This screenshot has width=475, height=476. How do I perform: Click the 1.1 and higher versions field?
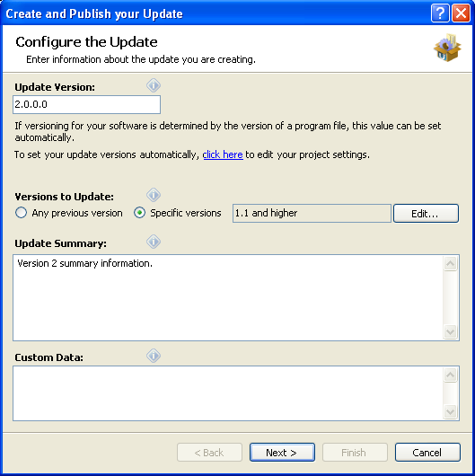(312, 213)
